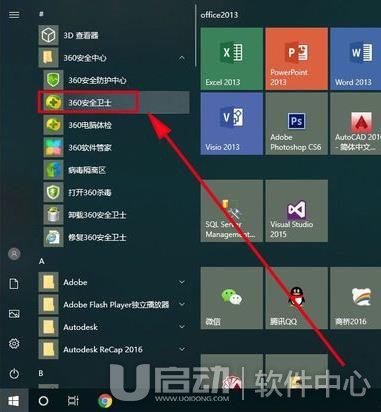This screenshot has width=381, height=412.
Task: Click the A letter group header
Action: pos(42,261)
